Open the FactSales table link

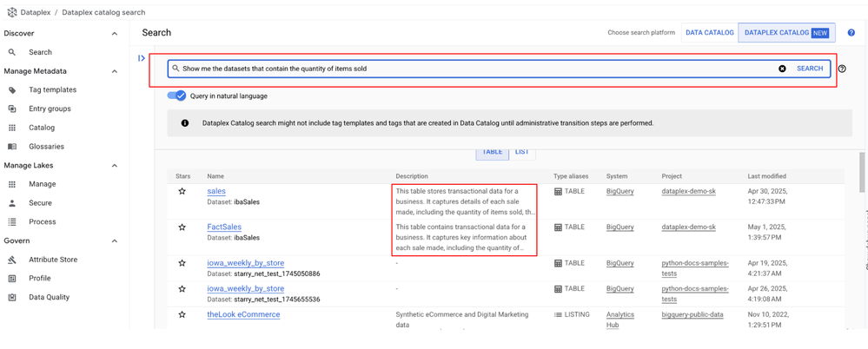tap(224, 227)
